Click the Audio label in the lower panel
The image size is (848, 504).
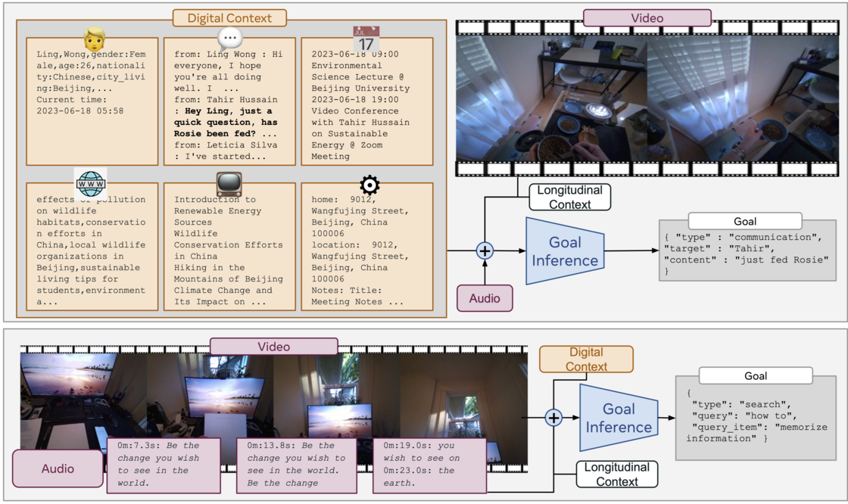coord(58,468)
